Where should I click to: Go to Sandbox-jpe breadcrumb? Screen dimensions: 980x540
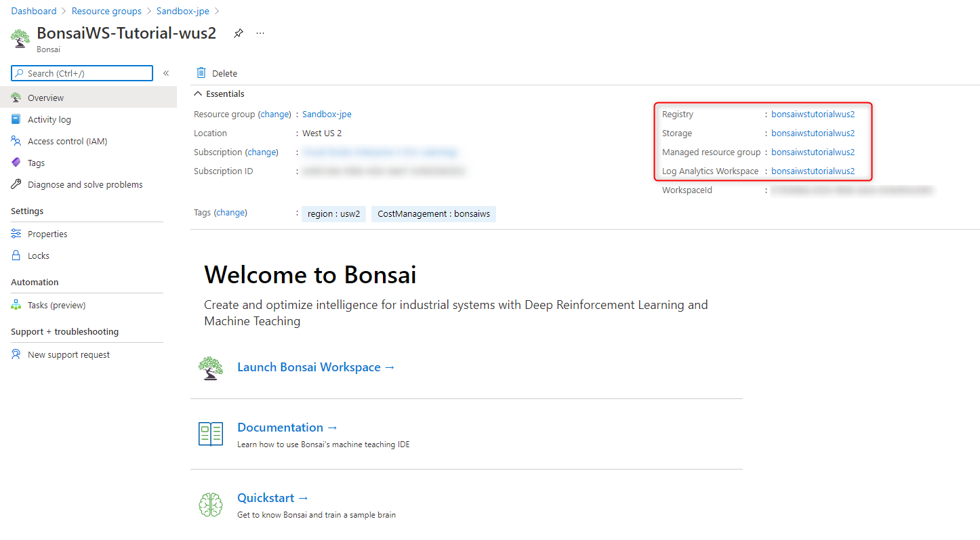(x=182, y=11)
